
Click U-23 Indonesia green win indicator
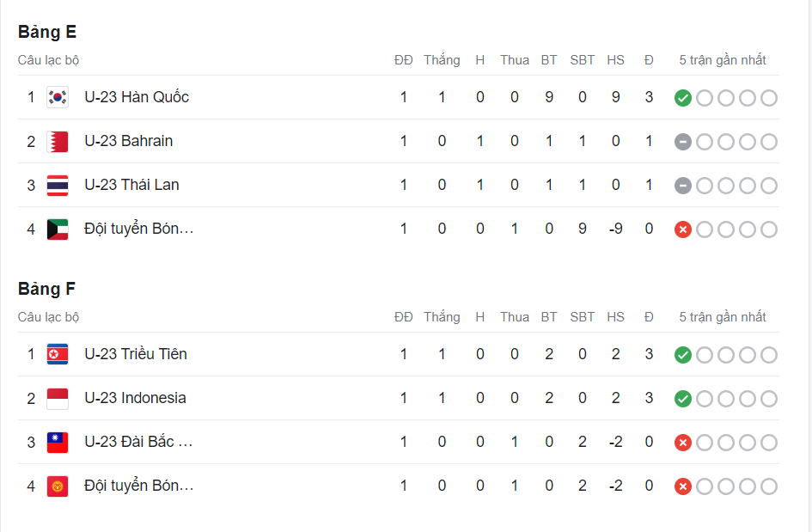tap(683, 399)
